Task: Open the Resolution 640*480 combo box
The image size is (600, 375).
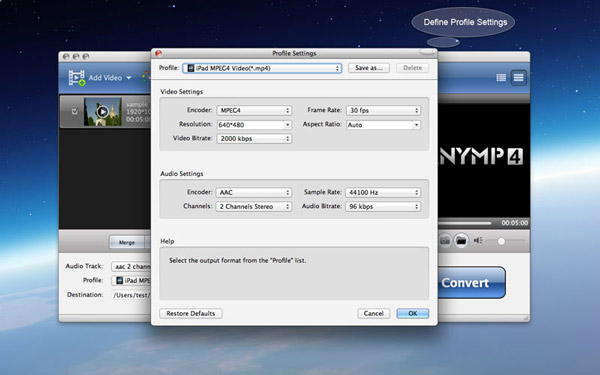Action: [254, 125]
